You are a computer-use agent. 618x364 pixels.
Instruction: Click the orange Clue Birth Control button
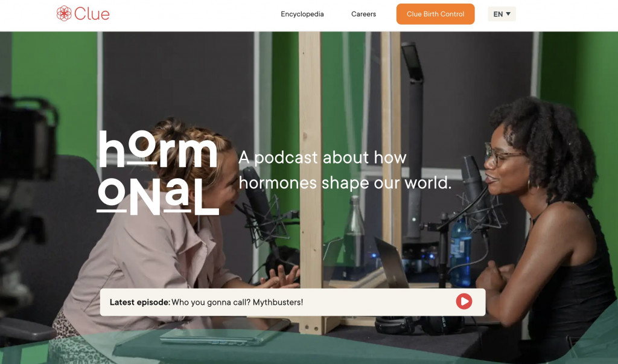(x=435, y=14)
